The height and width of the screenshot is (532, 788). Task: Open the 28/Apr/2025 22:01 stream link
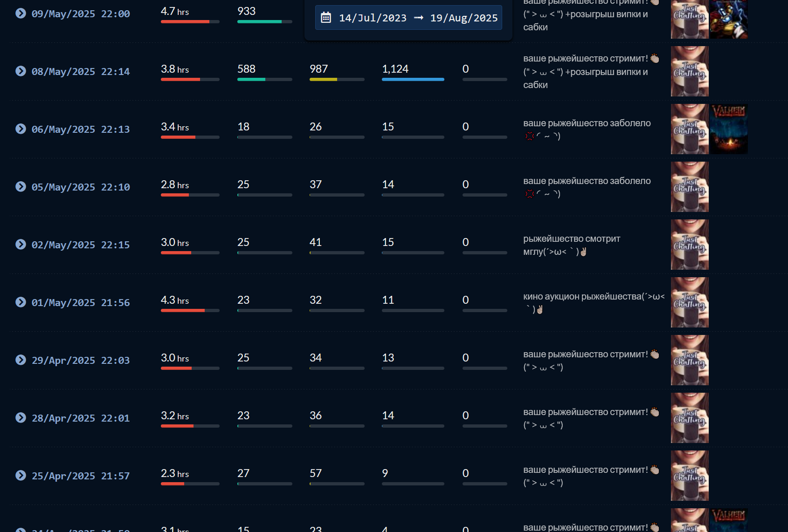[81, 418]
